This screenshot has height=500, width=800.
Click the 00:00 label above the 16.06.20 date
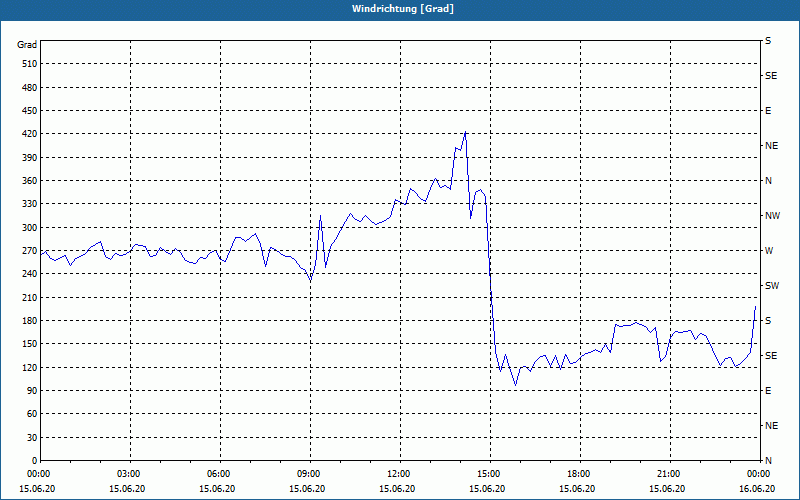(x=759, y=474)
